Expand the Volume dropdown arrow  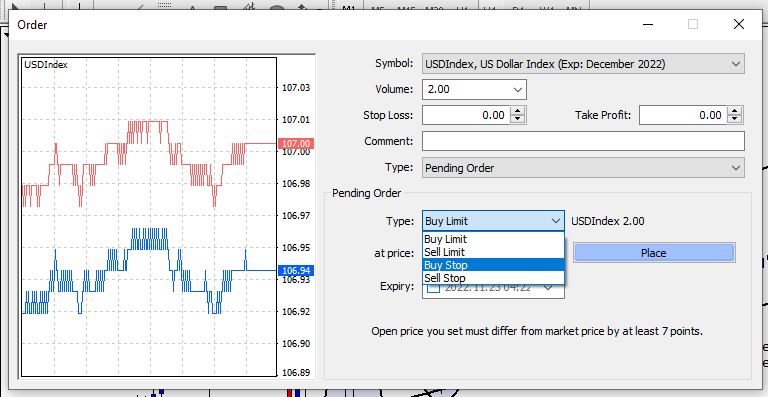[x=517, y=90]
